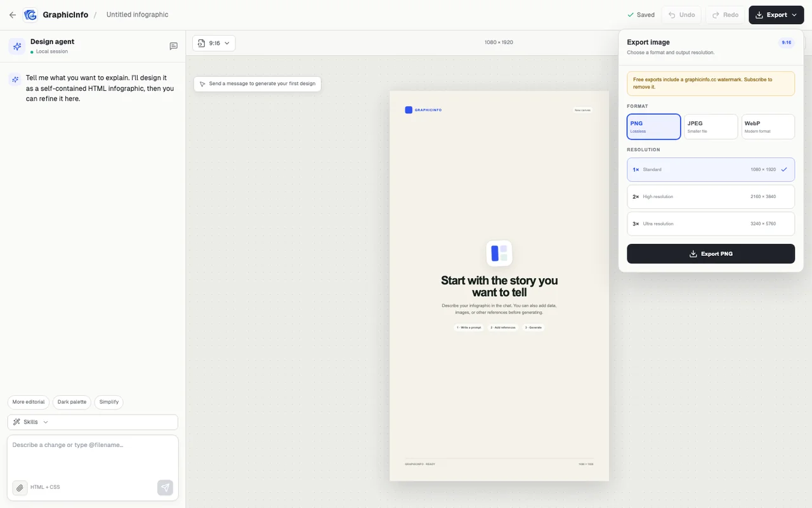Select WebP modern format
Viewport: 812px width, 508px height.
768,126
